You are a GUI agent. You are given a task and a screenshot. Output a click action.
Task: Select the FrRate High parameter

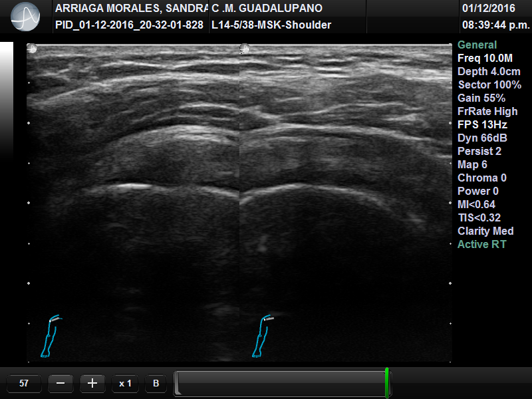click(487, 111)
